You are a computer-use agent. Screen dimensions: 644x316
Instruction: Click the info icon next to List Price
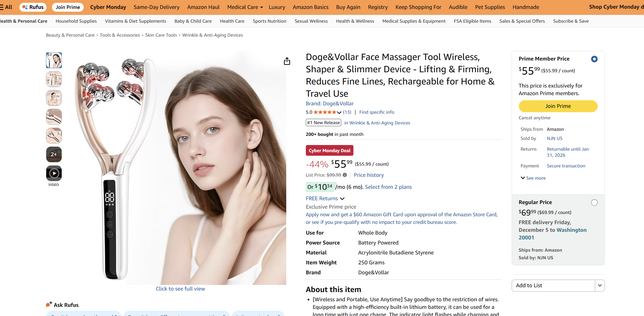(x=345, y=175)
